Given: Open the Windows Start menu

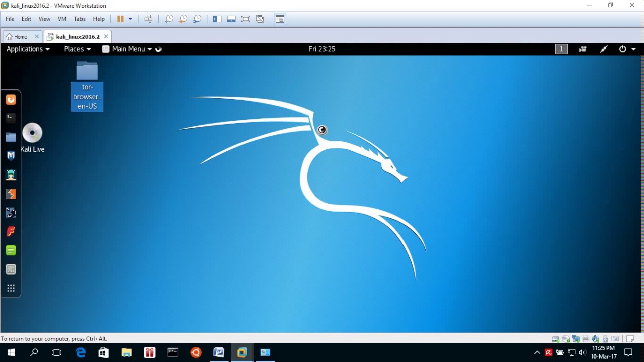Looking at the screenshot, I should (11, 352).
